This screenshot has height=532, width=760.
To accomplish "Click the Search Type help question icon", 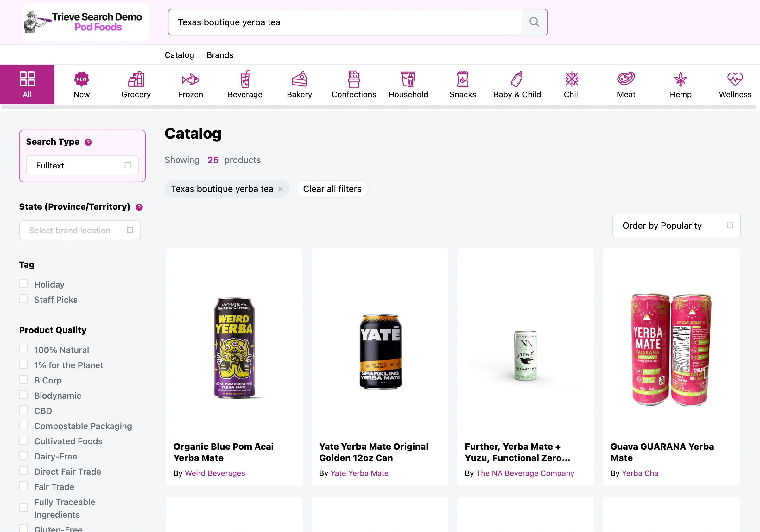I will pos(88,142).
